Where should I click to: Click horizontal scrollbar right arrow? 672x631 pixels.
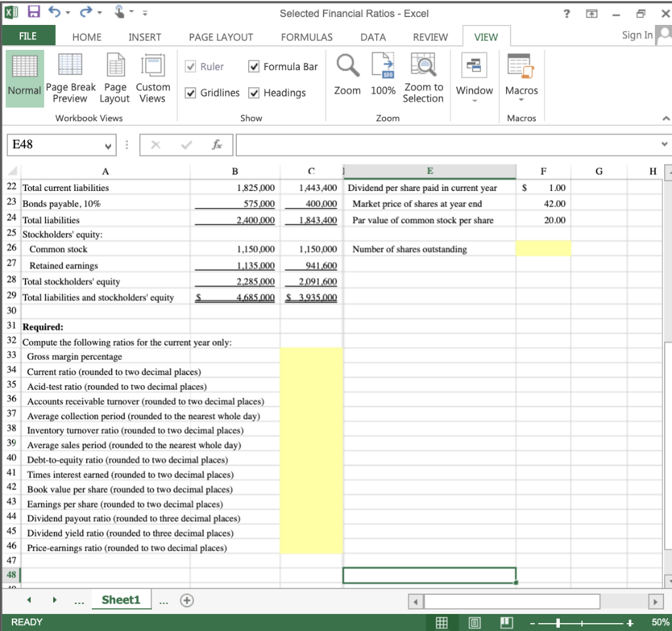pyautogui.click(x=656, y=602)
